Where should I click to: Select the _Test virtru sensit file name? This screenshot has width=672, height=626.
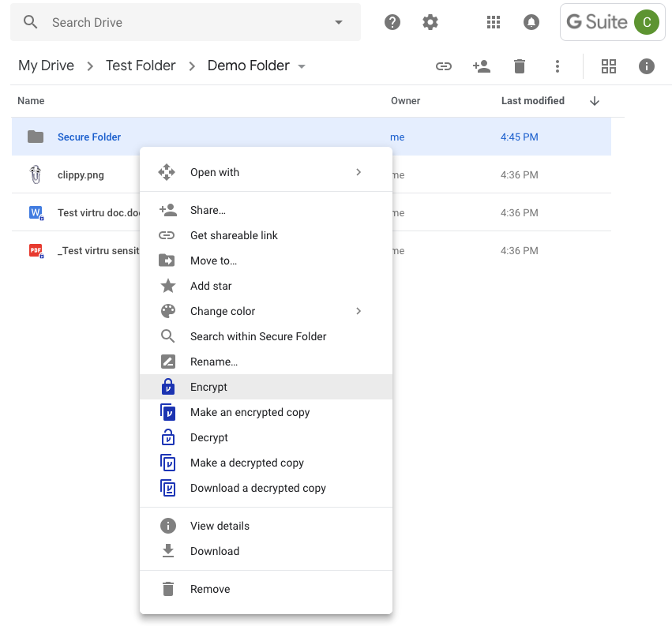tap(99, 251)
